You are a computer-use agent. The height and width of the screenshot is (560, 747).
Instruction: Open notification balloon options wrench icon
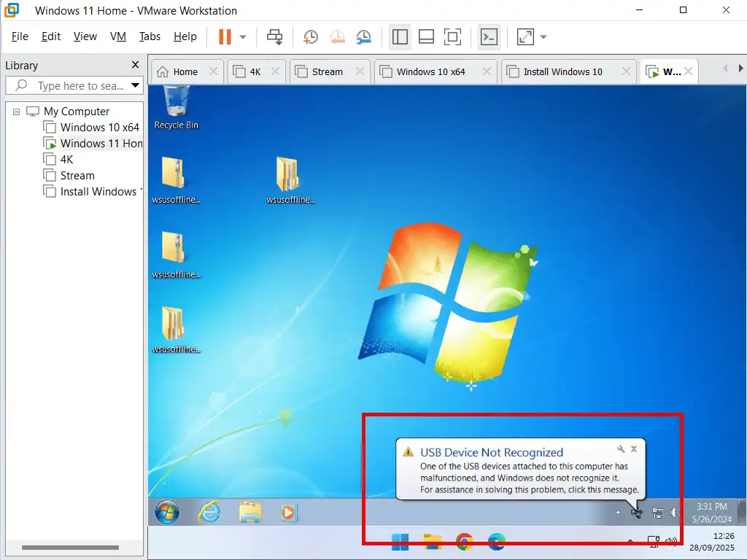[x=621, y=448]
